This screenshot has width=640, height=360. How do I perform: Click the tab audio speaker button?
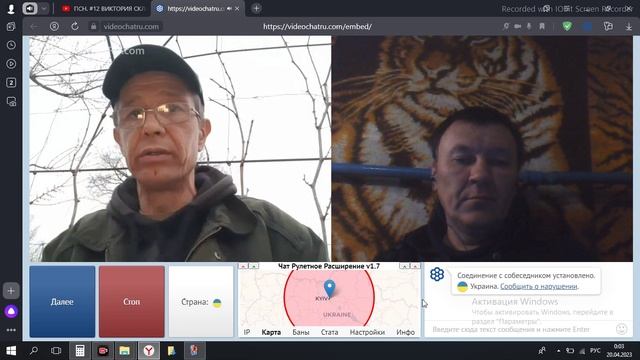point(30,9)
